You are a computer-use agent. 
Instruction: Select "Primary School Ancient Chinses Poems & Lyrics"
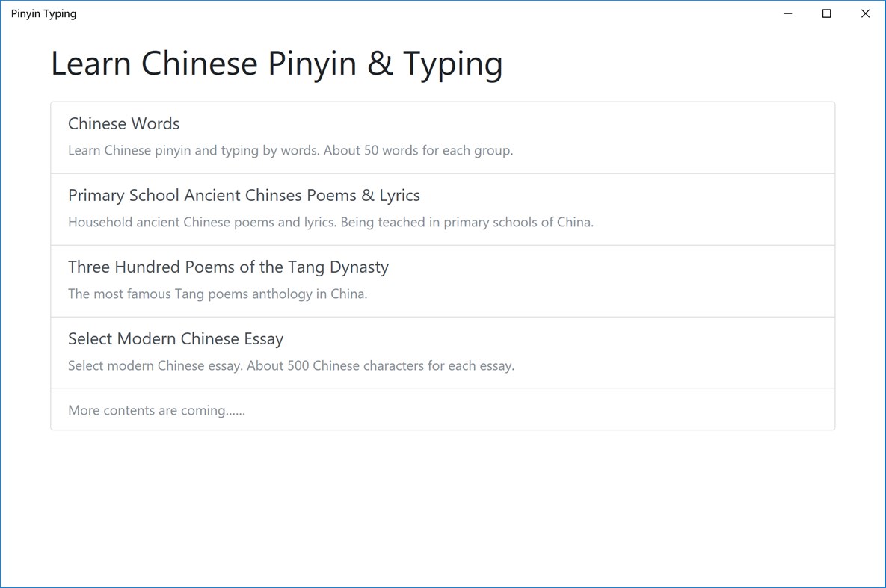click(244, 195)
